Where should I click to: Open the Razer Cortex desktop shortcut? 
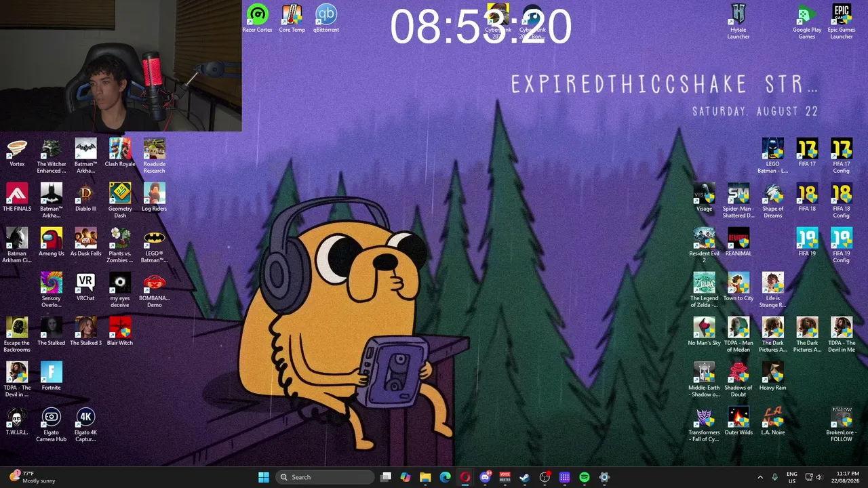[258, 18]
